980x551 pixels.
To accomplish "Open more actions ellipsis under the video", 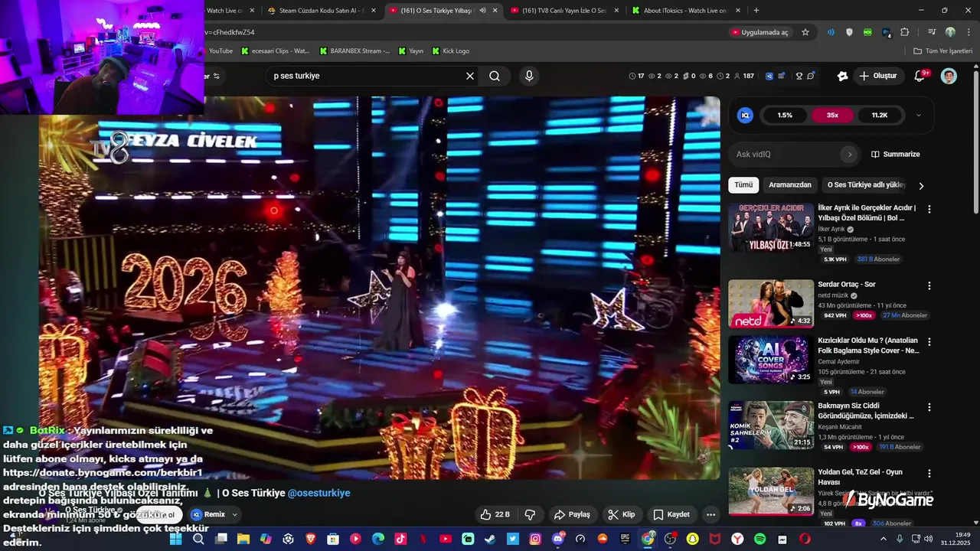I will click(x=711, y=514).
